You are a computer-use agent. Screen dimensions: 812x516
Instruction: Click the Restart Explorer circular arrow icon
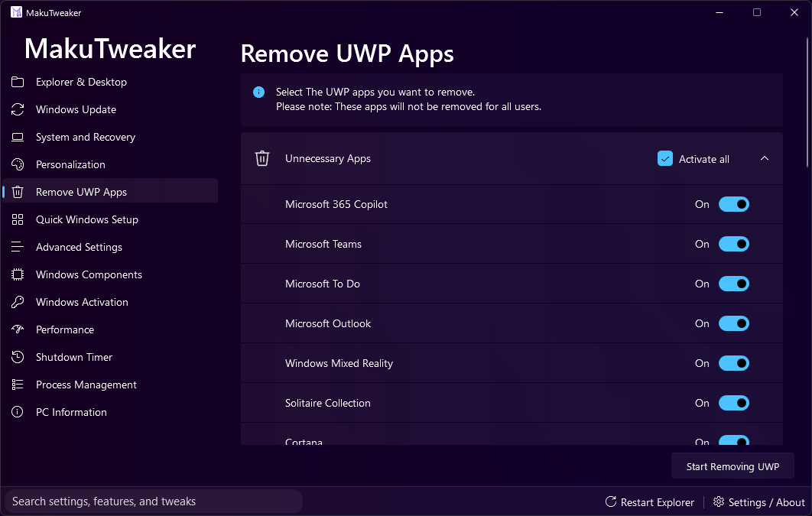click(x=611, y=501)
